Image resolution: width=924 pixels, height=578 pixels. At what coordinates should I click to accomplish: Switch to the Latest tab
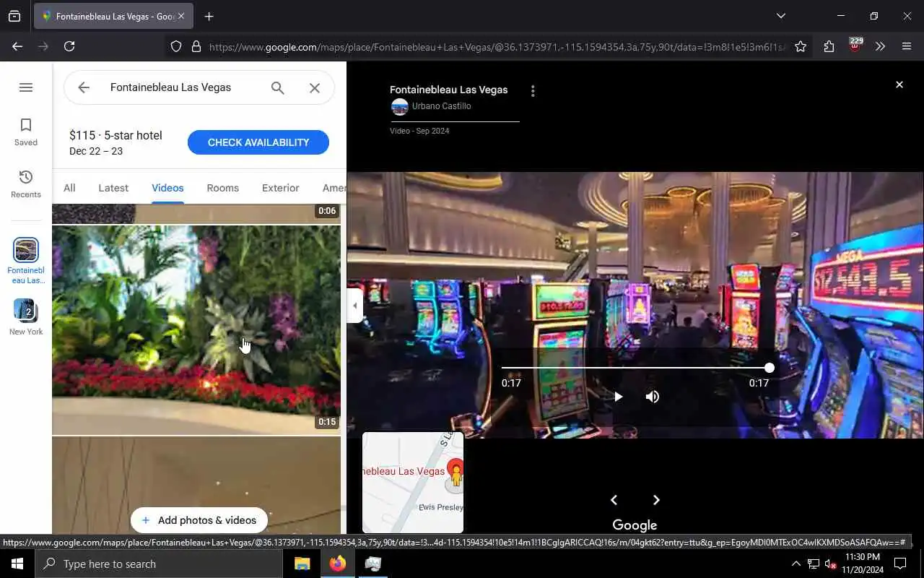coord(113,188)
